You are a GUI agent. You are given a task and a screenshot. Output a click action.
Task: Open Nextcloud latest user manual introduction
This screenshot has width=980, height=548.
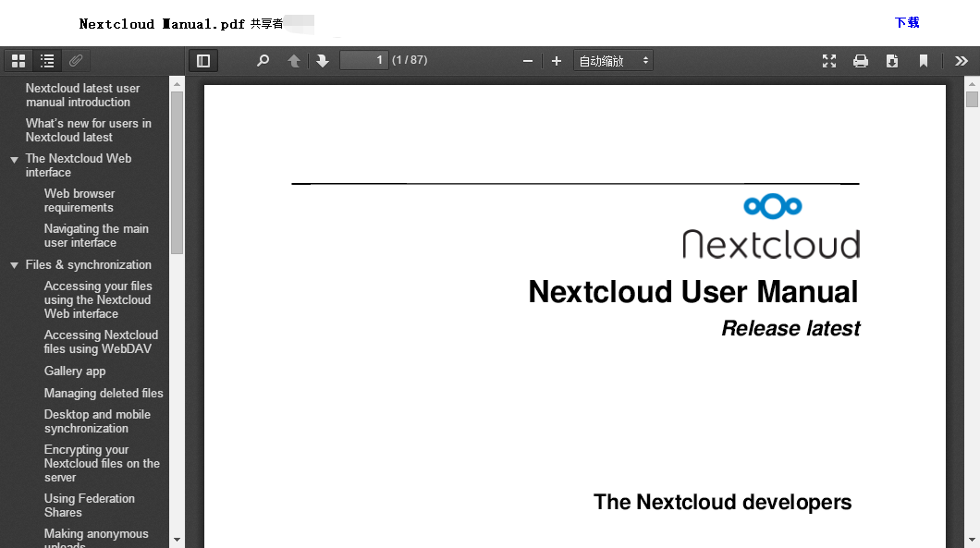82,95
